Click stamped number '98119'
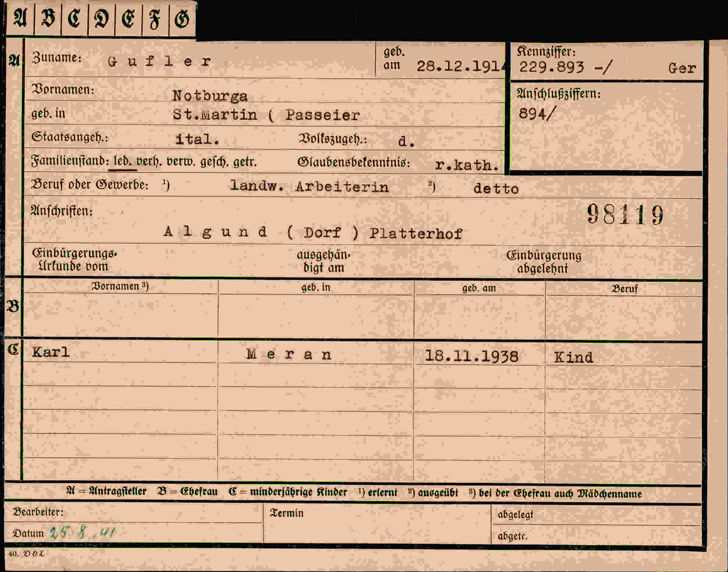 click(x=625, y=215)
